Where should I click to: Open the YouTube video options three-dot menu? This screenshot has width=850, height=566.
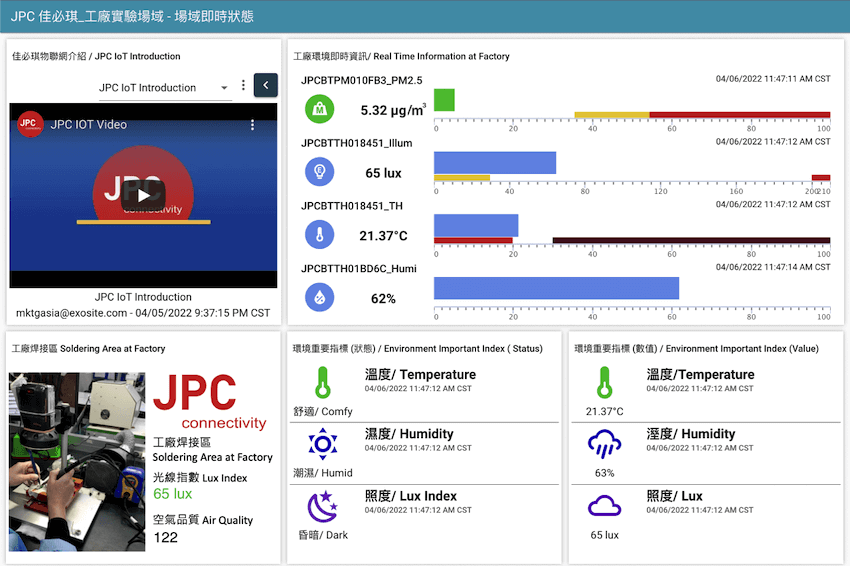[252, 125]
